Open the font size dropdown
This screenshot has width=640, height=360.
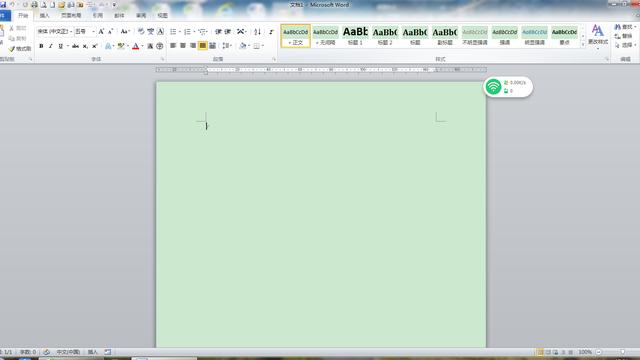tap(93, 31)
